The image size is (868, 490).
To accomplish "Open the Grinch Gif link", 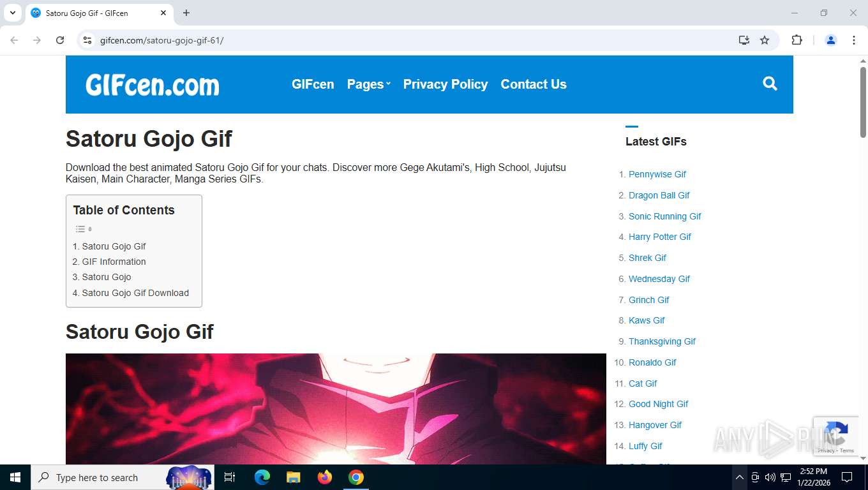I will pyautogui.click(x=649, y=300).
